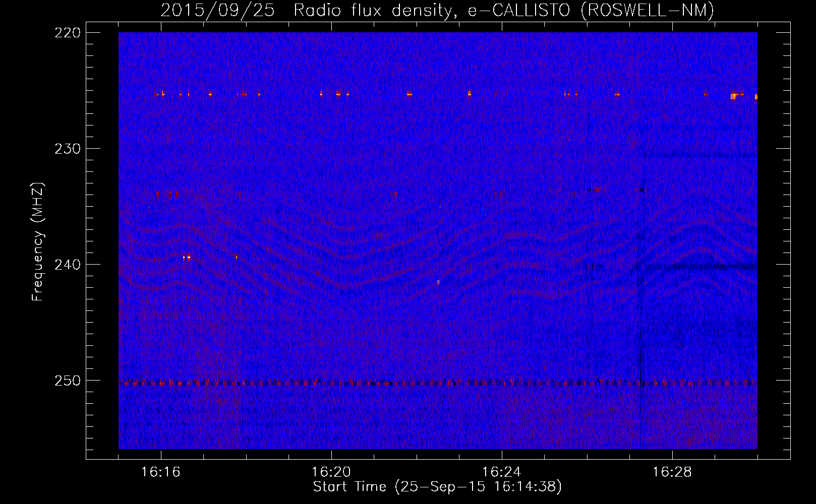This screenshot has height=504, width=816.
Task: Click the 220 frequency tick label
Action: coord(68,33)
